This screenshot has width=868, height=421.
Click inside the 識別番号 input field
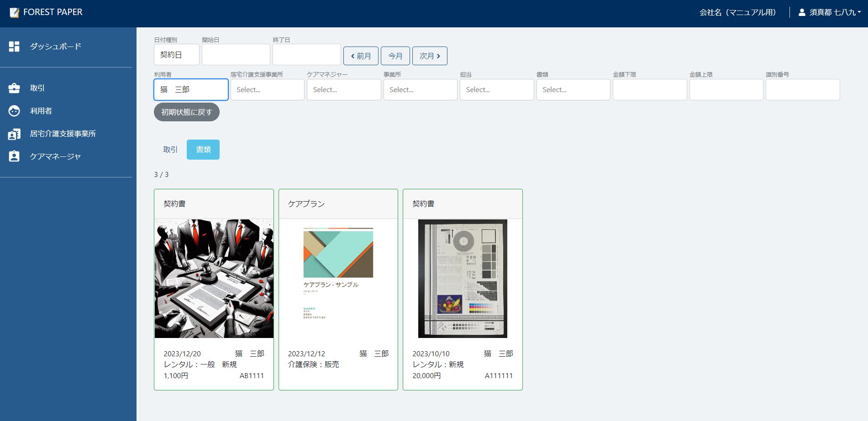pos(803,89)
